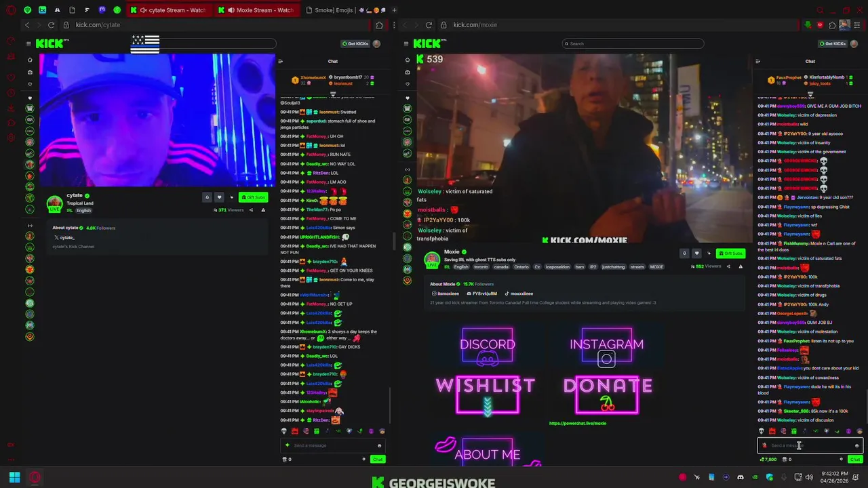Screen dimensions: 868x488
Task: Click share icon next to Moxie viewers
Action: (x=728, y=266)
